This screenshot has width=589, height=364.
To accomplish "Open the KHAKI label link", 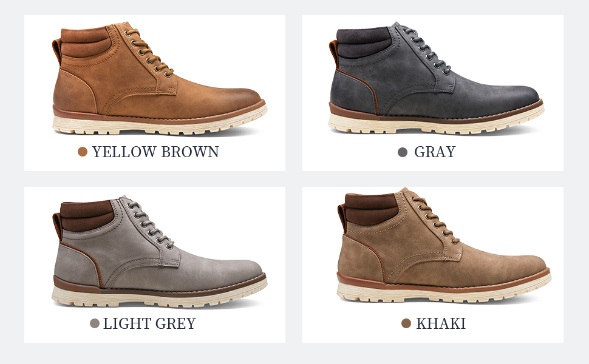I will pos(441,323).
